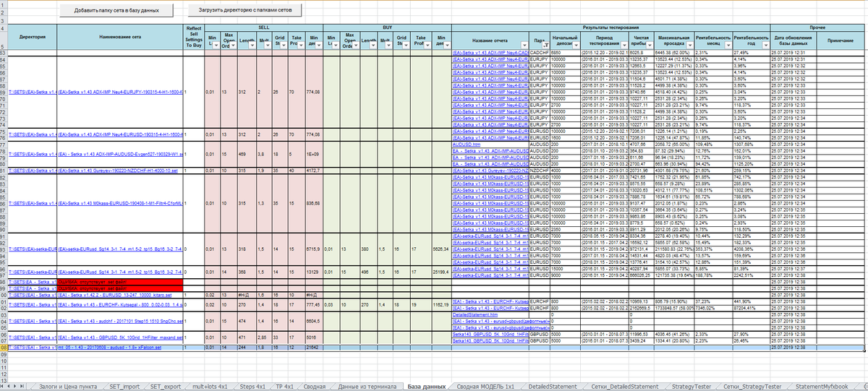868x391 pixels.
Task: Select the cell with value 4172,7
Action: pos(313,170)
